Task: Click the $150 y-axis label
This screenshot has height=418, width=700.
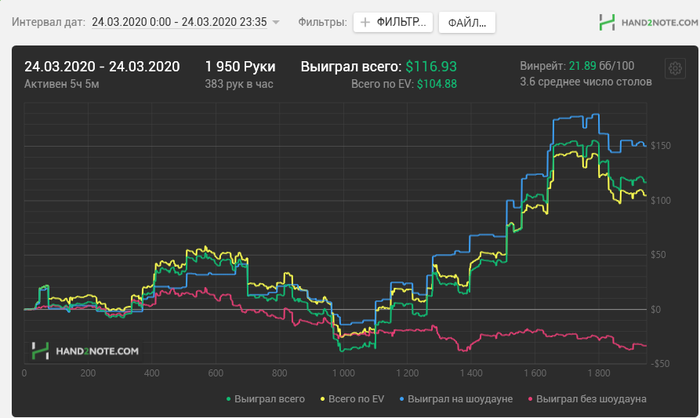Action: (x=661, y=146)
